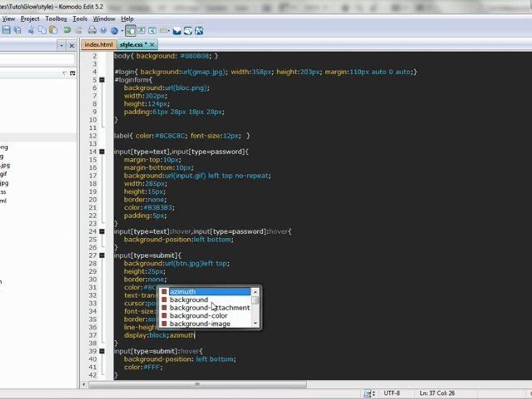Click color value #080808 on line 2
532x399 pixels.
tap(195, 56)
